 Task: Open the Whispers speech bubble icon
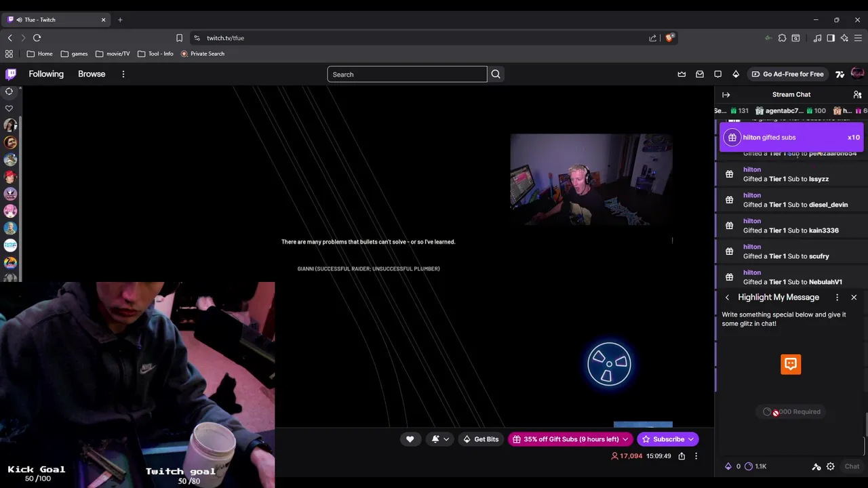tap(718, 75)
